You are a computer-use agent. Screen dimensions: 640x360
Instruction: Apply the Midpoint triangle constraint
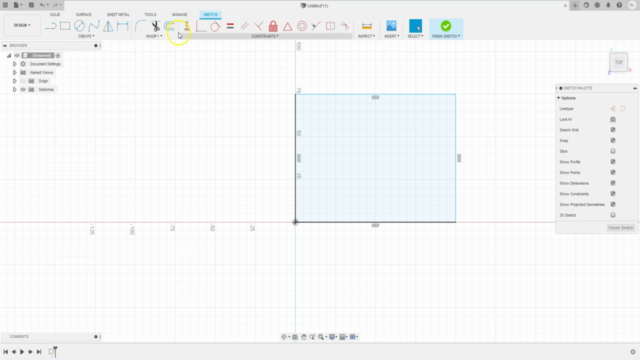[287, 26]
